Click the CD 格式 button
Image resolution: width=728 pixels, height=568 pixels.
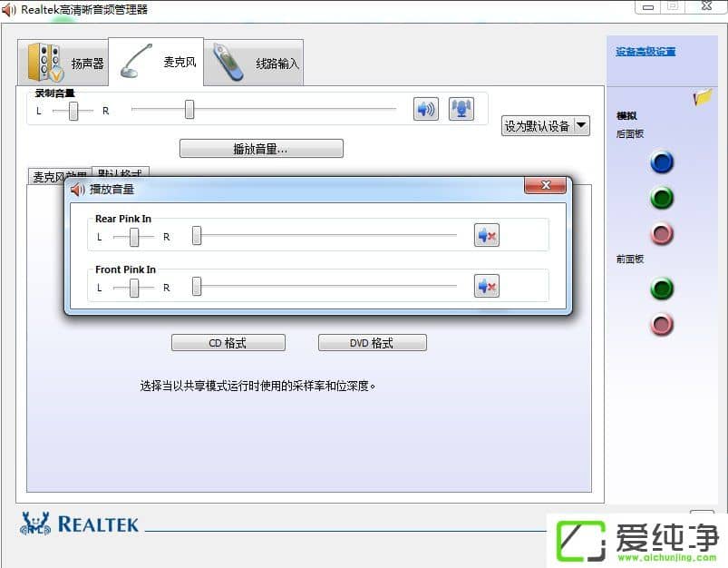(228, 342)
